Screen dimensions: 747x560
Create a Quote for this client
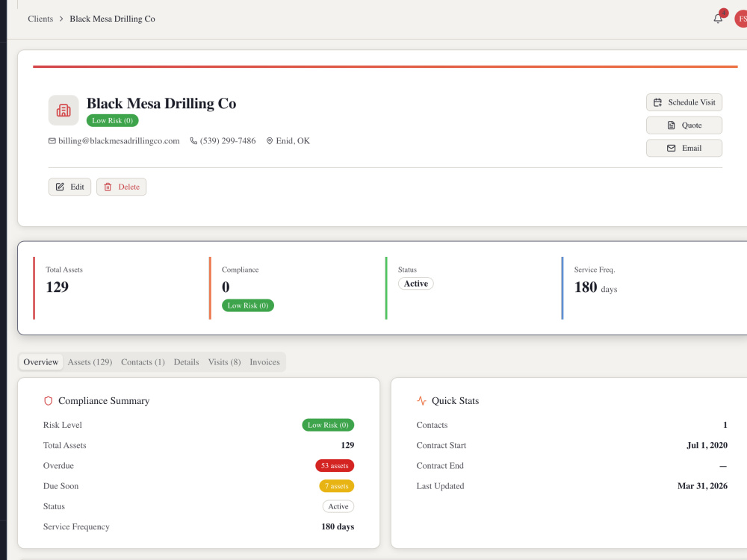pos(684,125)
